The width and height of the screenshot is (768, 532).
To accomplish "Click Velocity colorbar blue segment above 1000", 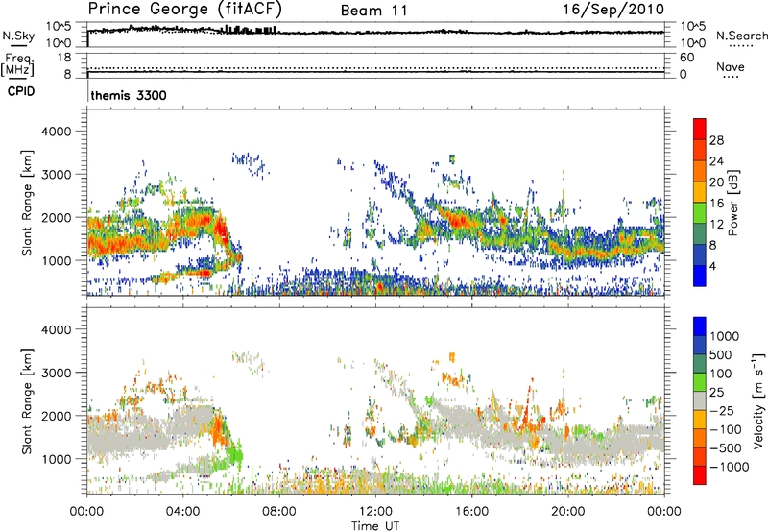I will (x=700, y=326).
